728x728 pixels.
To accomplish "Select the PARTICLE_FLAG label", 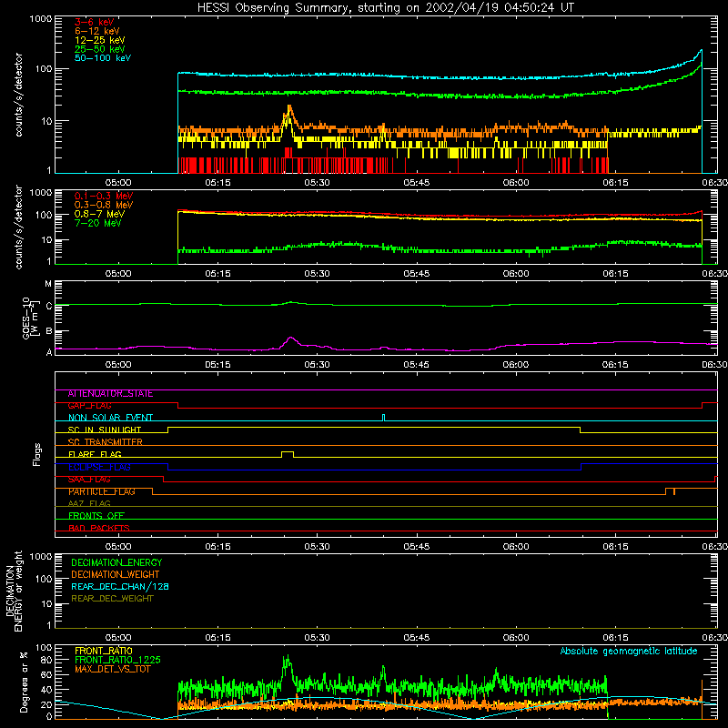I will 102,491.
